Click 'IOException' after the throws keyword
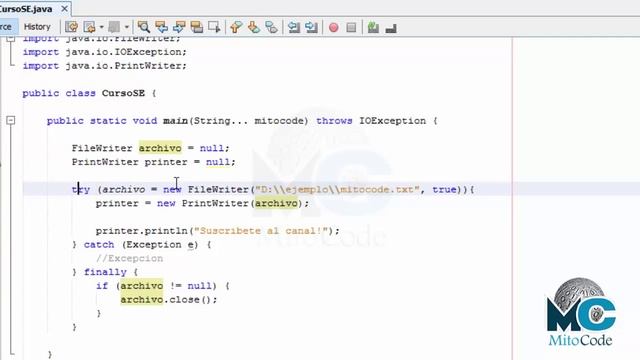The image size is (640, 360). pyautogui.click(x=393, y=121)
